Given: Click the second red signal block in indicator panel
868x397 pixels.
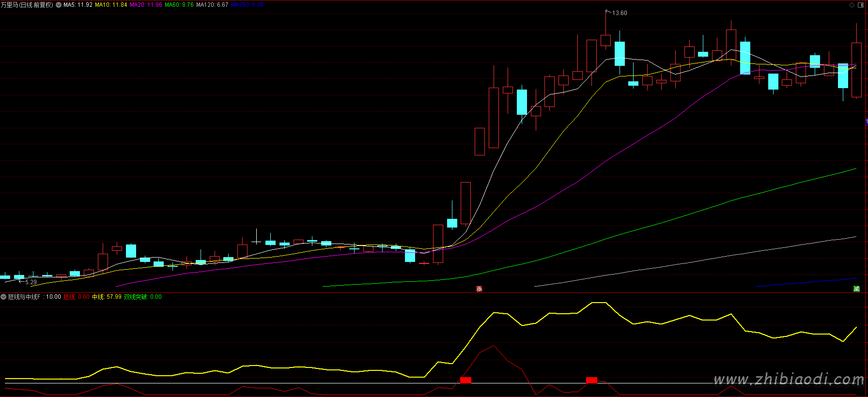Looking at the screenshot, I should pos(591,380).
